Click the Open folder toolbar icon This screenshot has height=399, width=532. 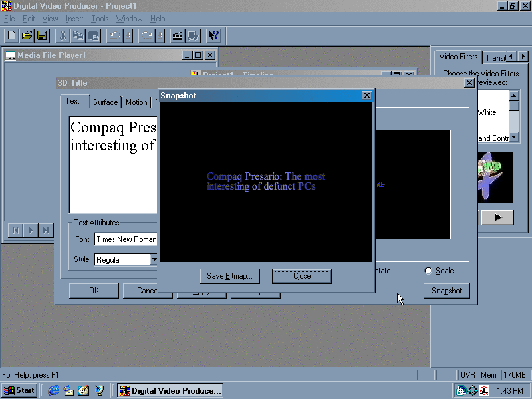point(27,35)
